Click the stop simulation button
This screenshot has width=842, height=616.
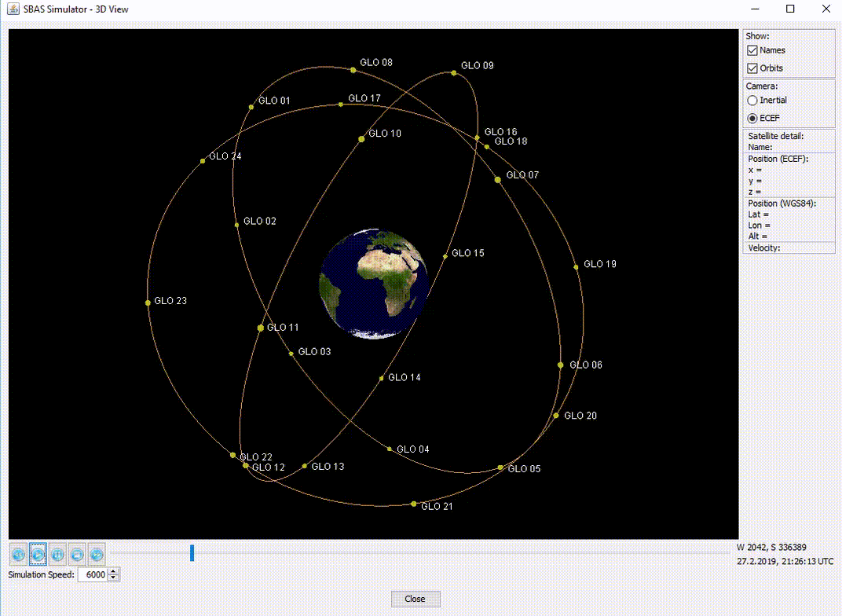coord(77,555)
